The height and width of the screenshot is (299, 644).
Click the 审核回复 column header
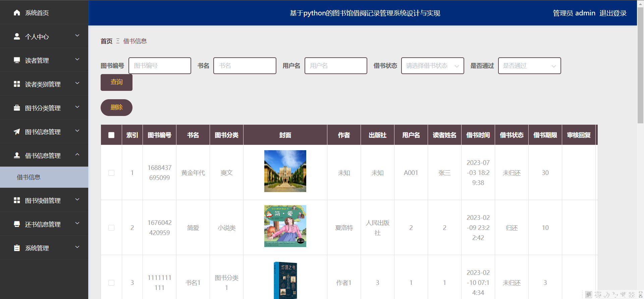coord(579,135)
